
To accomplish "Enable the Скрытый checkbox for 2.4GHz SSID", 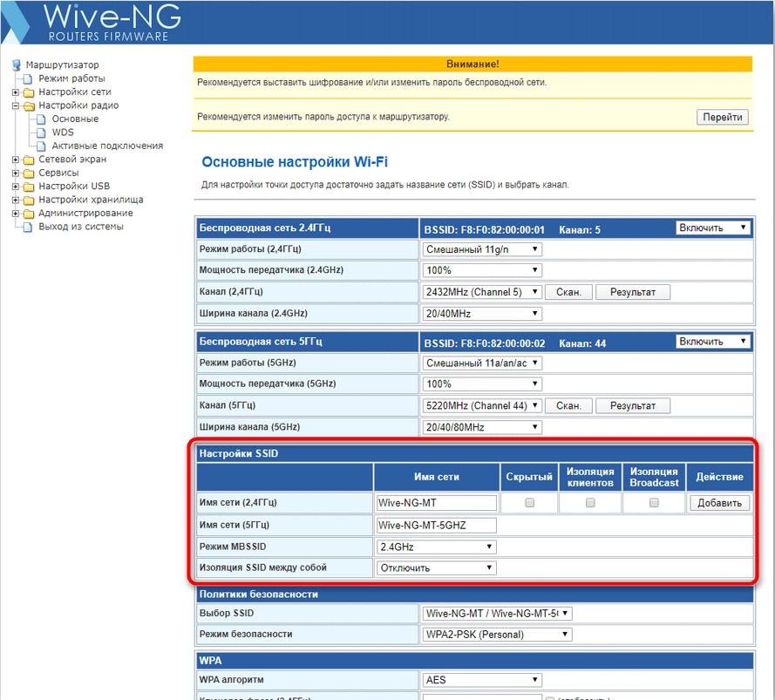I will click(529, 503).
